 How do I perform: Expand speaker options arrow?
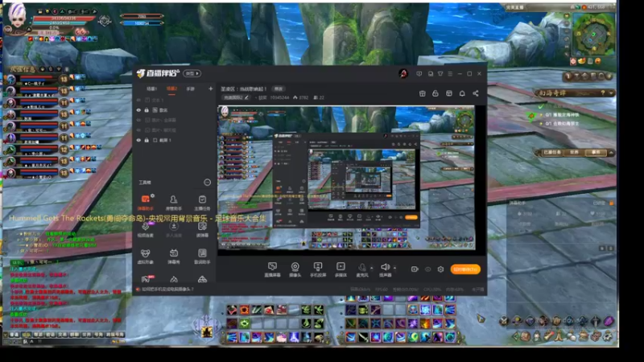(x=394, y=268)
